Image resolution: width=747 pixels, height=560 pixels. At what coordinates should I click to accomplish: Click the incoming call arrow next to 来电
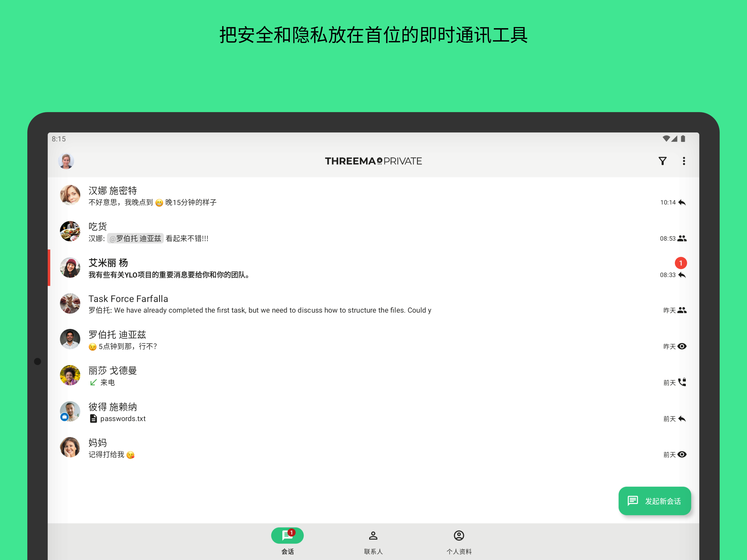94,382
